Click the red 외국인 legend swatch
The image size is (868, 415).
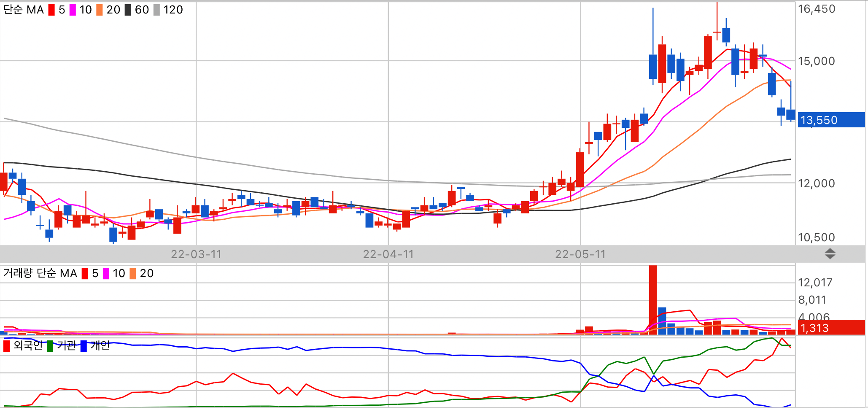6,346
